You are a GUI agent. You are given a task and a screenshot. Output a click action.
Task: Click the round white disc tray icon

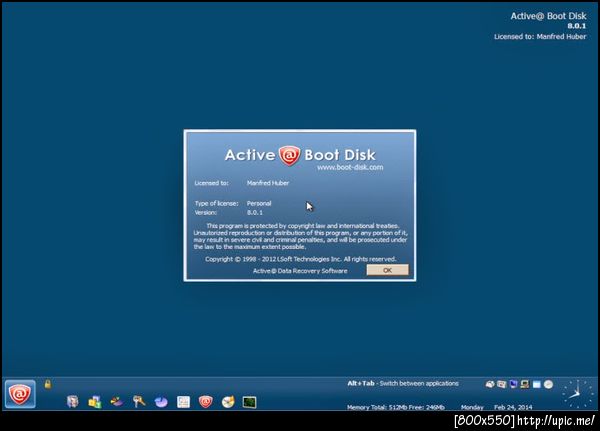(x=548, y=384)
